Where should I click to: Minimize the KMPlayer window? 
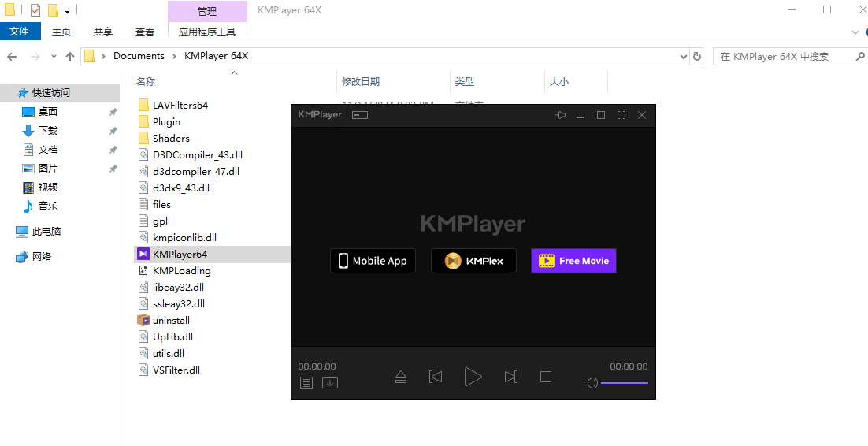tap(581, 115)
